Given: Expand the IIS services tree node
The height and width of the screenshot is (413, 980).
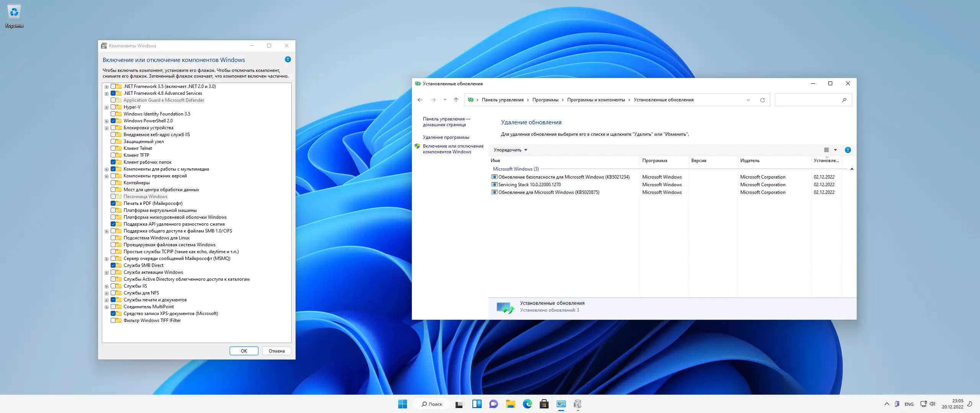Looking at the screenshot, I should (x=106, y=286).
